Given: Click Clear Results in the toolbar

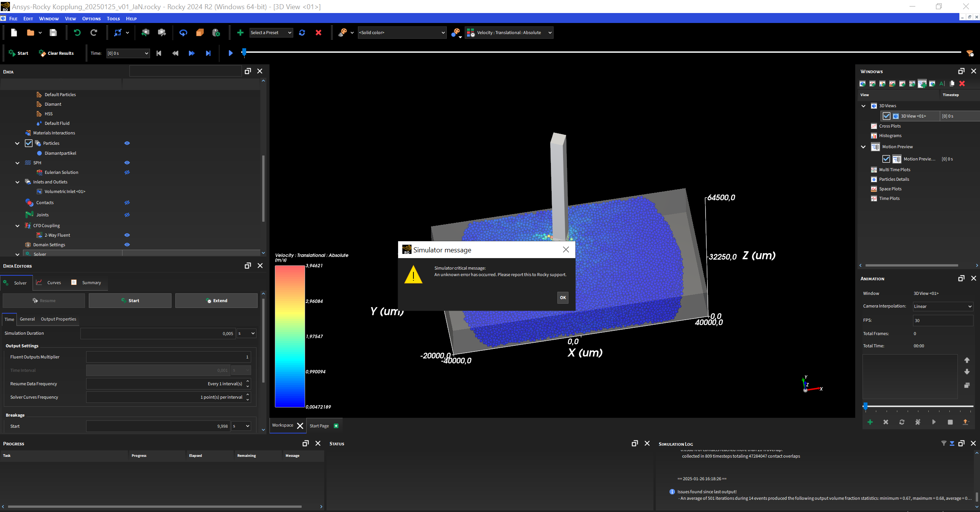Looking at the screenshot, I should [56, 53].
